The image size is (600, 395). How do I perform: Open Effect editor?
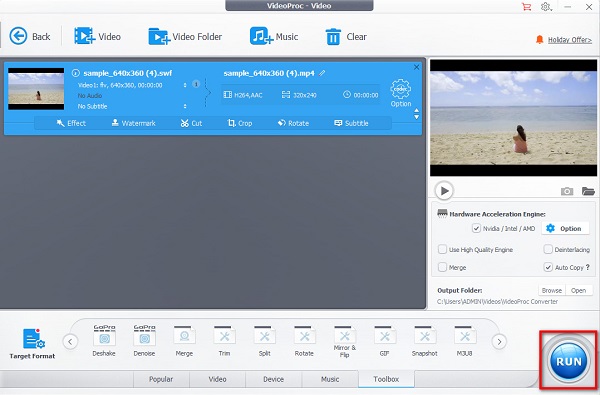71,123
